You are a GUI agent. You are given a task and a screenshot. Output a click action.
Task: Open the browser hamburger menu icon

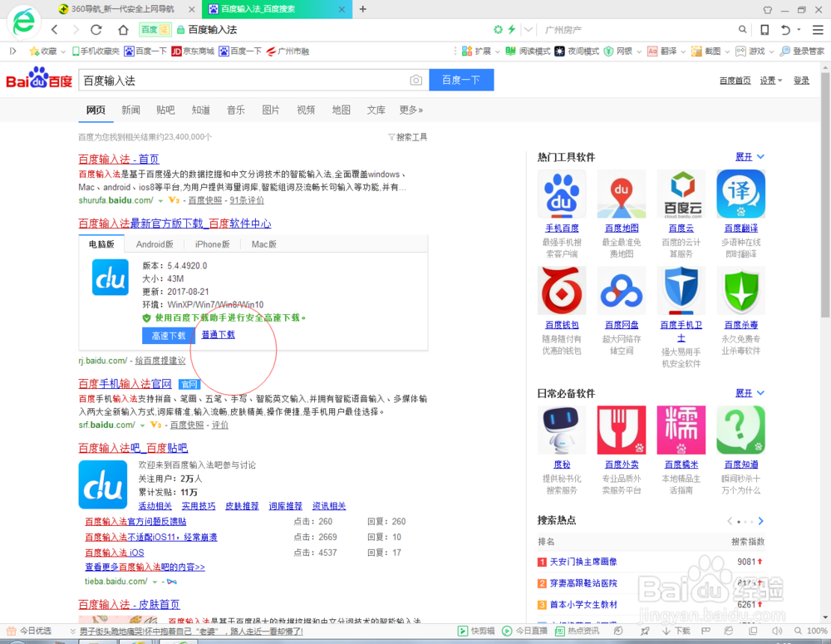818,30
